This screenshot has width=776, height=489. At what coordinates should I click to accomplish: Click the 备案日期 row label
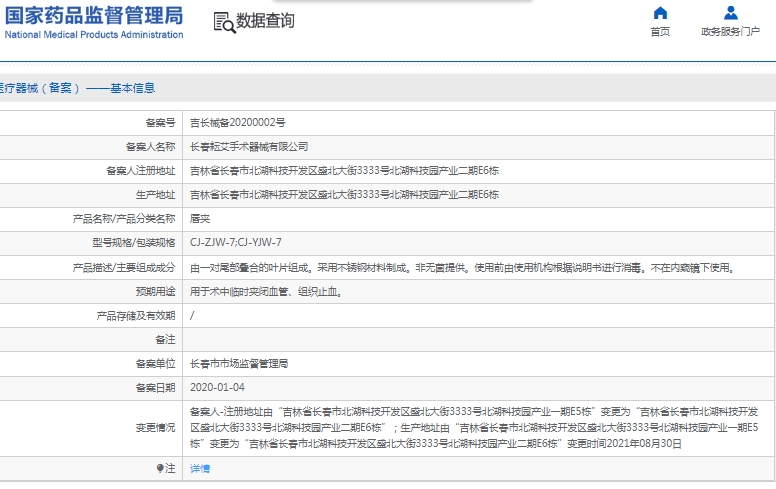point(155,388)
